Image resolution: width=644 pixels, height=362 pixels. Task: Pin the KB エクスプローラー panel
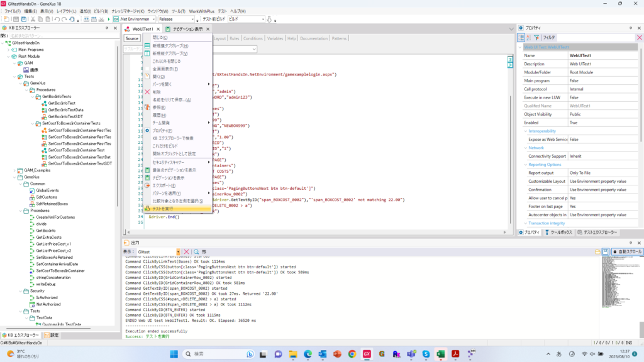[x=107, y=28]
